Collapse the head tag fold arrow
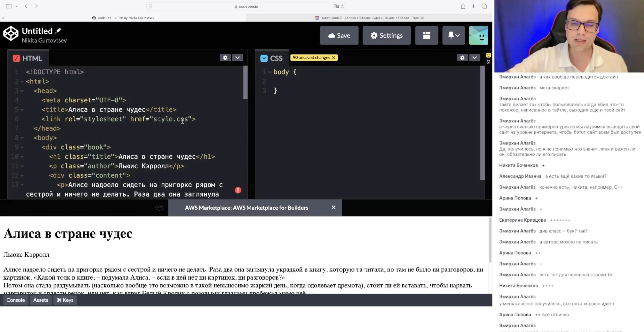Image resolution: width=644 pixels, height=332 pixels. (x=22, y=91)
